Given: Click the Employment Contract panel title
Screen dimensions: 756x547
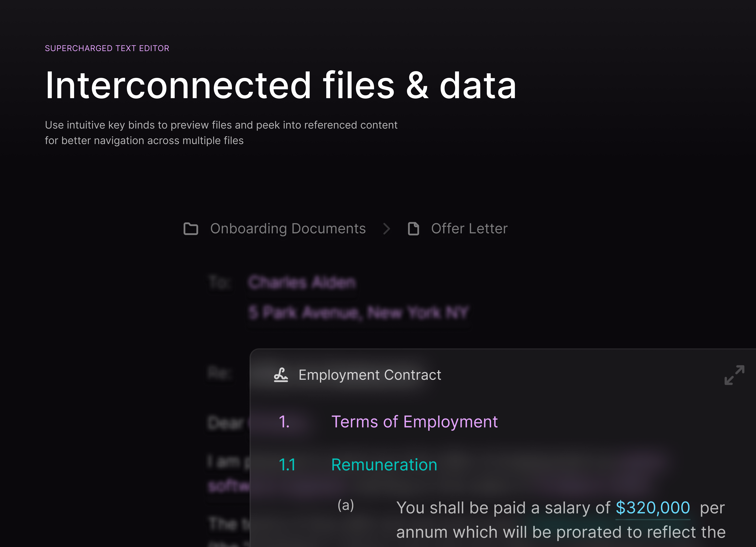Looking at the screenshot, I should 369,375.
